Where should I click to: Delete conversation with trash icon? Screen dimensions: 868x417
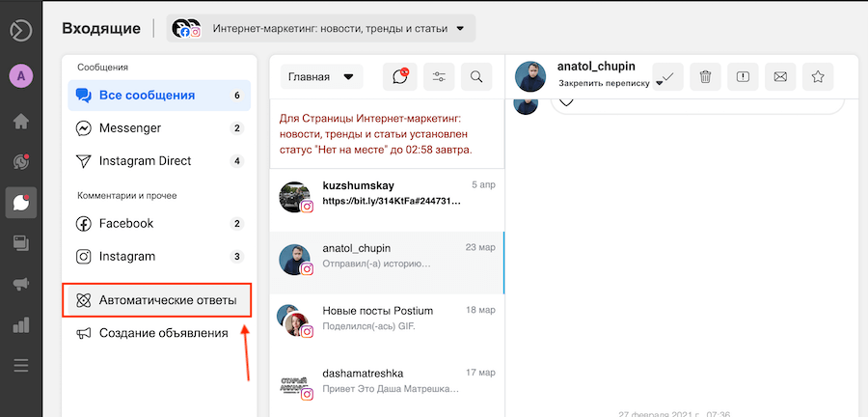pyautogui.click(x=705, y=77)
